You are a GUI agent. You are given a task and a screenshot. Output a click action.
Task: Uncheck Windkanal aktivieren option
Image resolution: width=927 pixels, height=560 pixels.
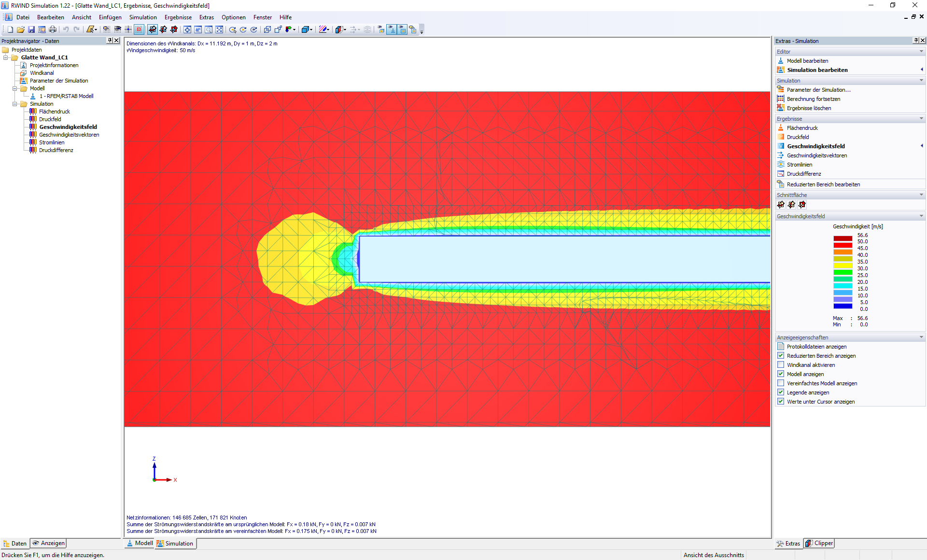click(x=781, y=364)
